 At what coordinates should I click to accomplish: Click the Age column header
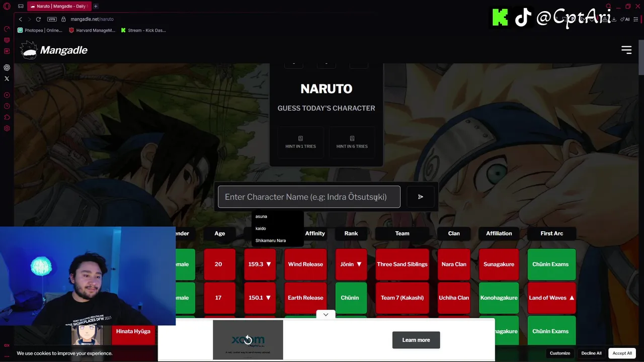[220, 233]
